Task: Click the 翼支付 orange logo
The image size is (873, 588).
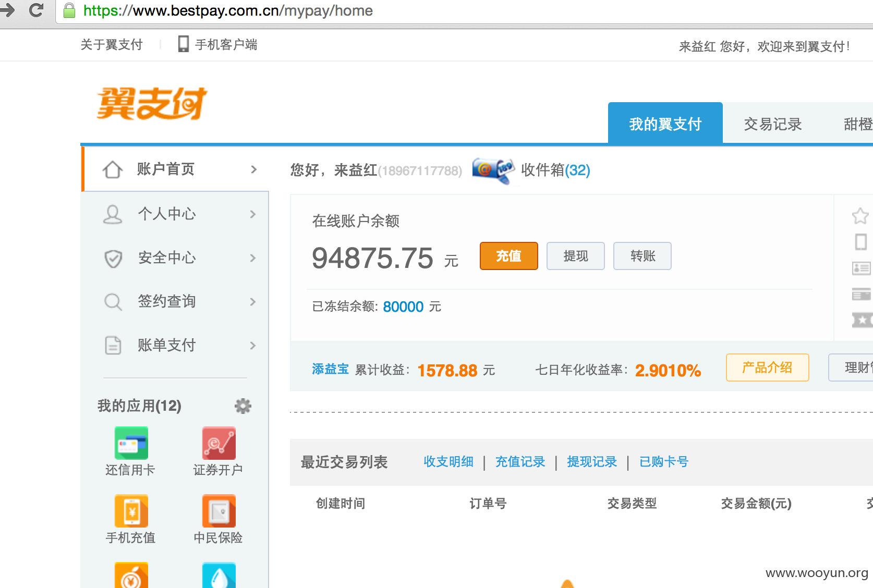Action: [152, 104]
